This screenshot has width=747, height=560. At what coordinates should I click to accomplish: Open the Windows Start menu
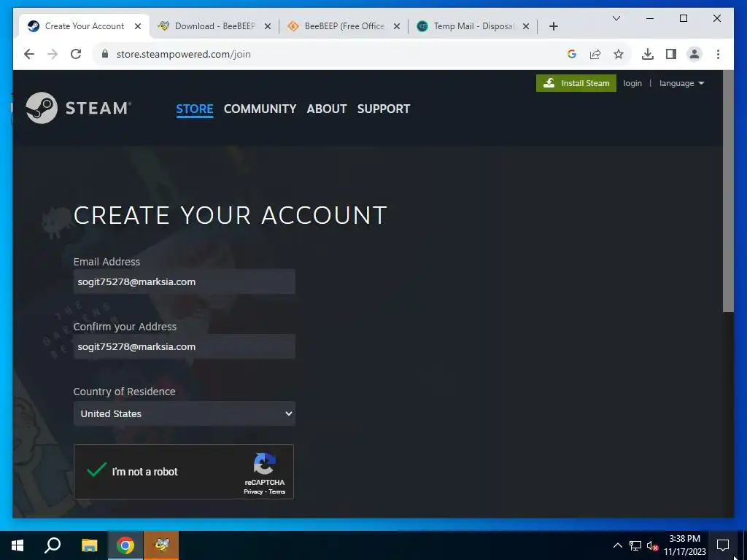click(18, 545)
